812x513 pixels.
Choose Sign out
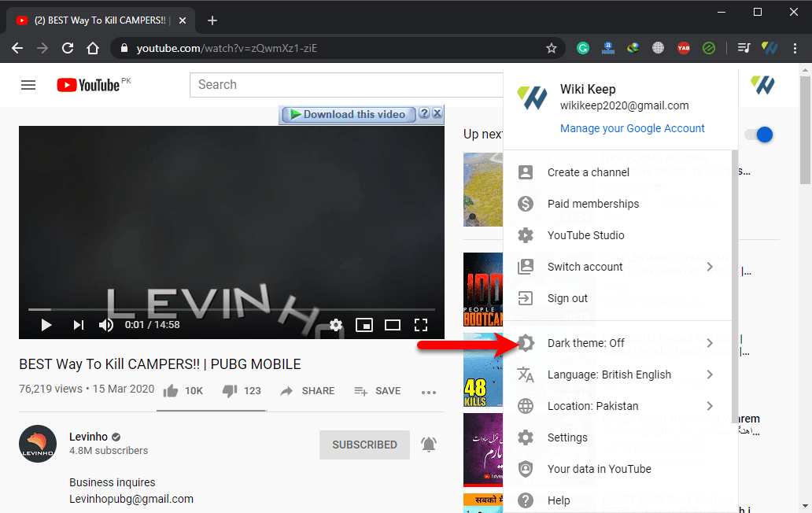[x=618, y=298]
